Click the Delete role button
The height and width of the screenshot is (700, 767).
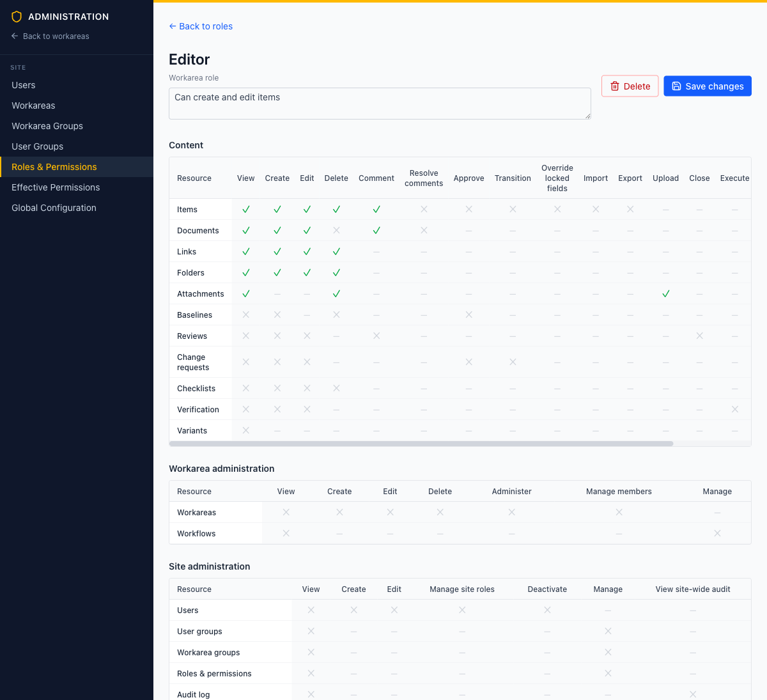[x=630, y=86]
